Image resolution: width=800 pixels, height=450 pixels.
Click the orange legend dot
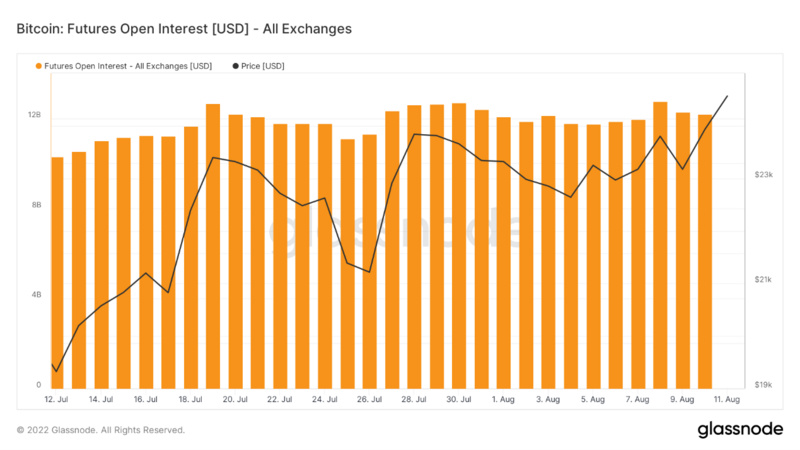[39, 66]
